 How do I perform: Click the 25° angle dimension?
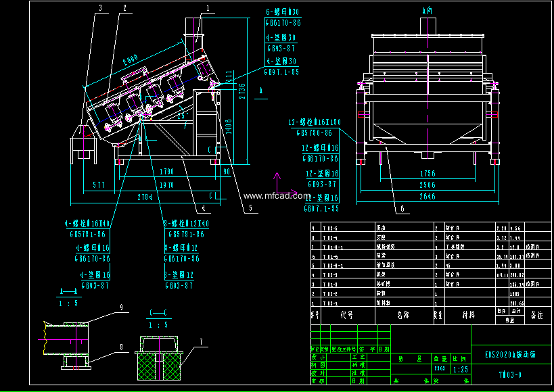(181, 116)
